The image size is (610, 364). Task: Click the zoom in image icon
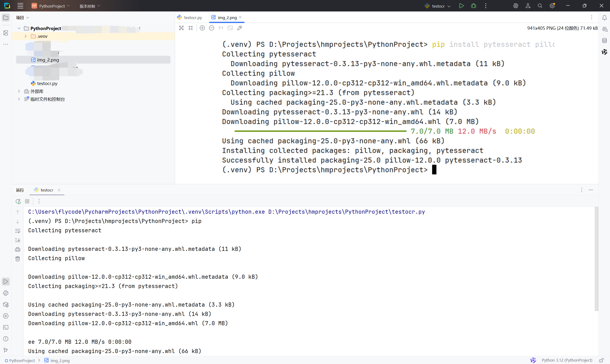(x=202, y=28)
